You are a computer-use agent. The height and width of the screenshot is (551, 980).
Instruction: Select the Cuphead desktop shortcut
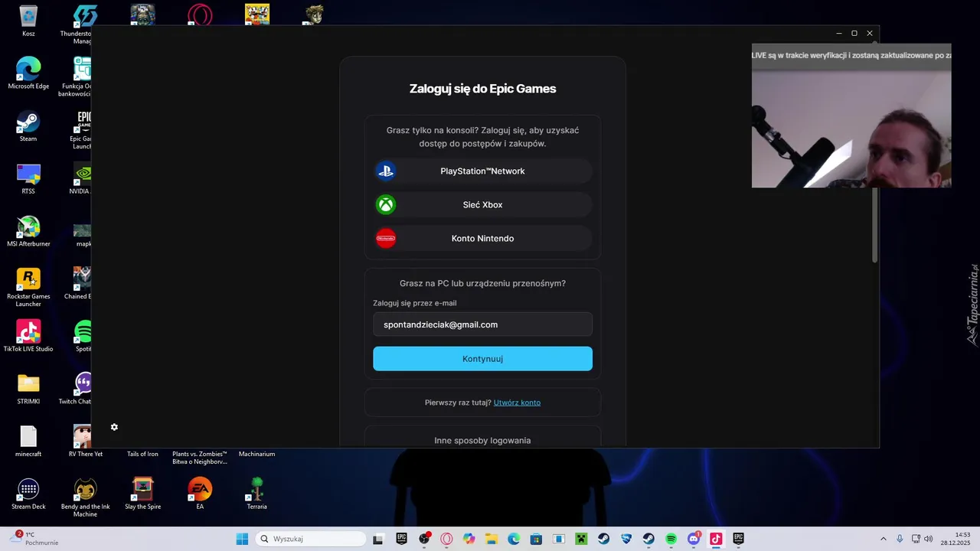click(x=256, y=14)
